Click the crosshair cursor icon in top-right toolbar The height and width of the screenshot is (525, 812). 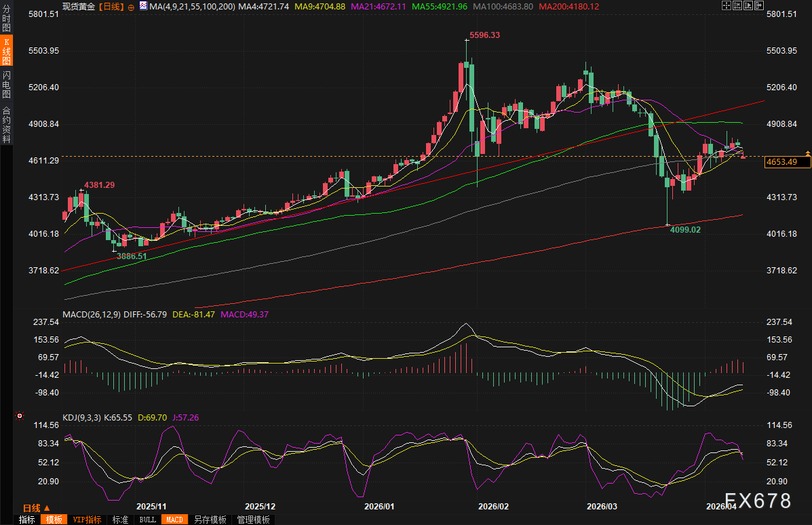726,5
